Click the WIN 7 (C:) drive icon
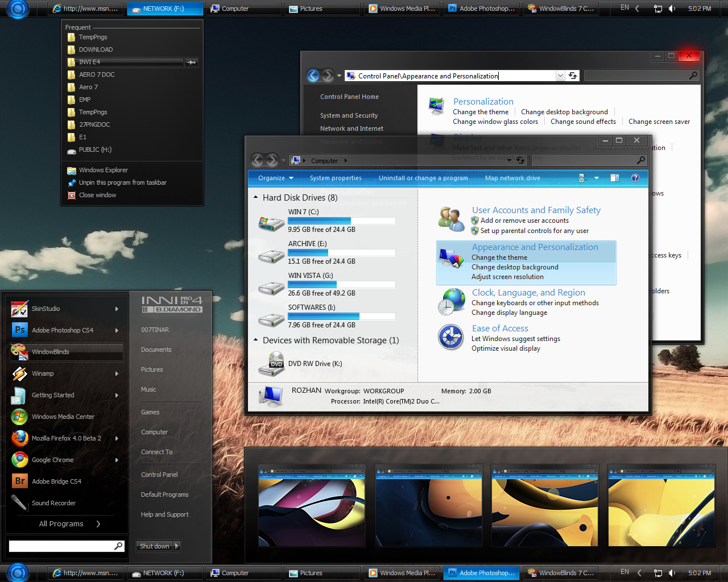The height and width of the screenshot is (582, 728). click(x=271, y=222)
